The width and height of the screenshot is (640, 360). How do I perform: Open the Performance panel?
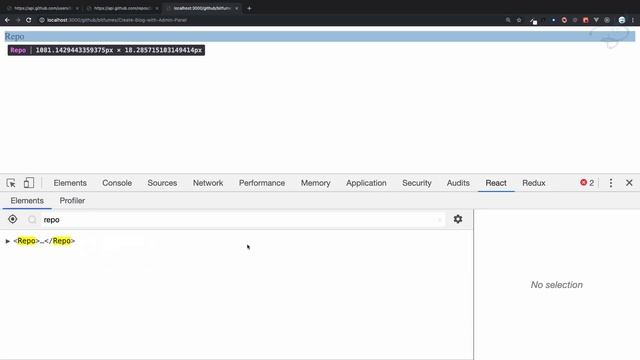click(262, 183)
